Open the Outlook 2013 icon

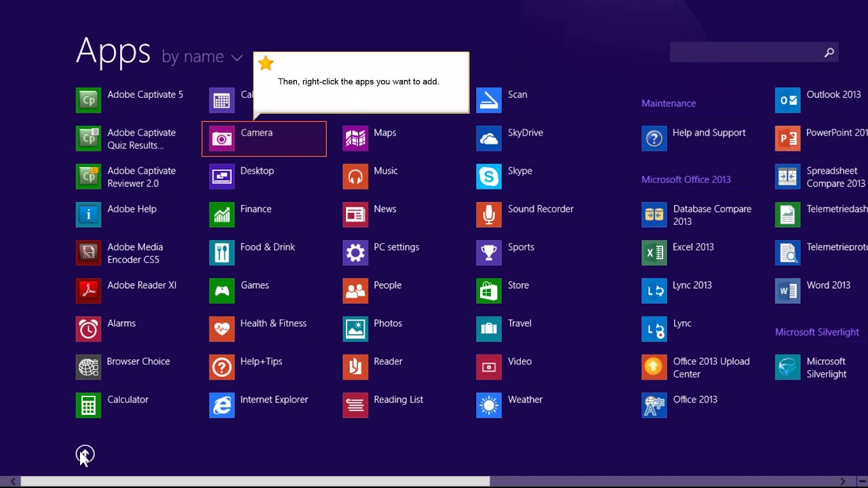pyautogui.click(x=788, y=100)
